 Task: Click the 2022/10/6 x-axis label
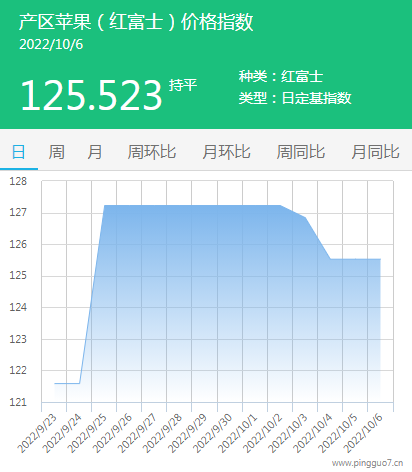363,433
